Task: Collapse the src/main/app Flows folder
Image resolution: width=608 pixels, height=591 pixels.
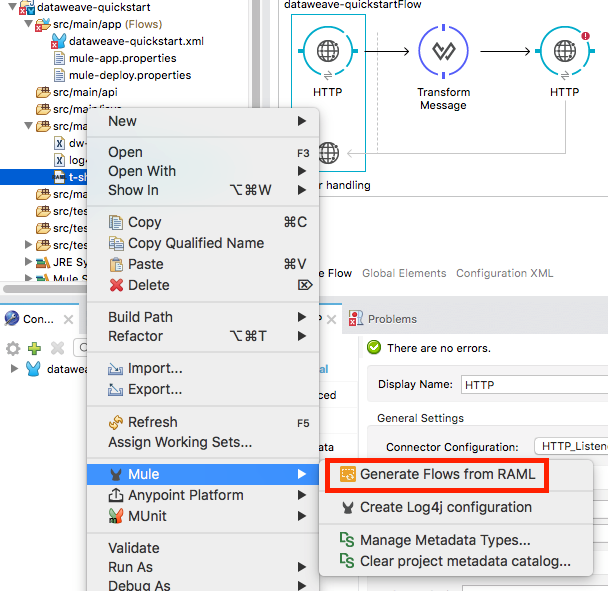Action: click(28, 24)
